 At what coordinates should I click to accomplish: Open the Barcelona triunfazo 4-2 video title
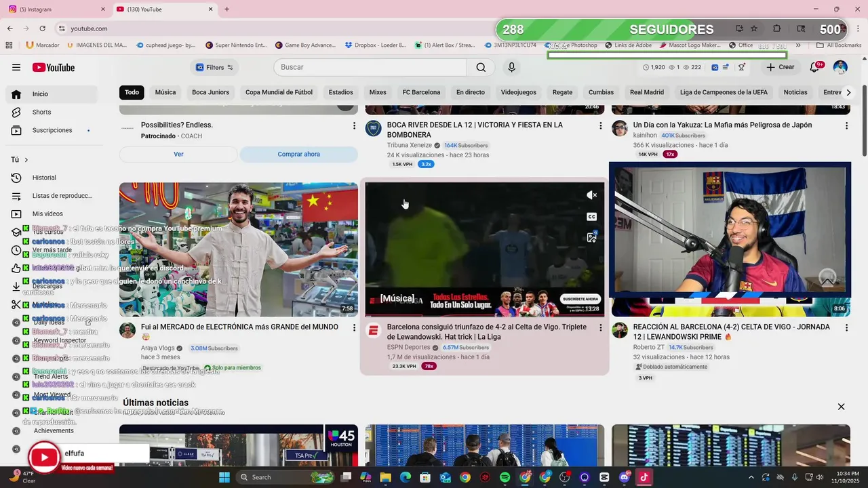[x=487, y=331]
